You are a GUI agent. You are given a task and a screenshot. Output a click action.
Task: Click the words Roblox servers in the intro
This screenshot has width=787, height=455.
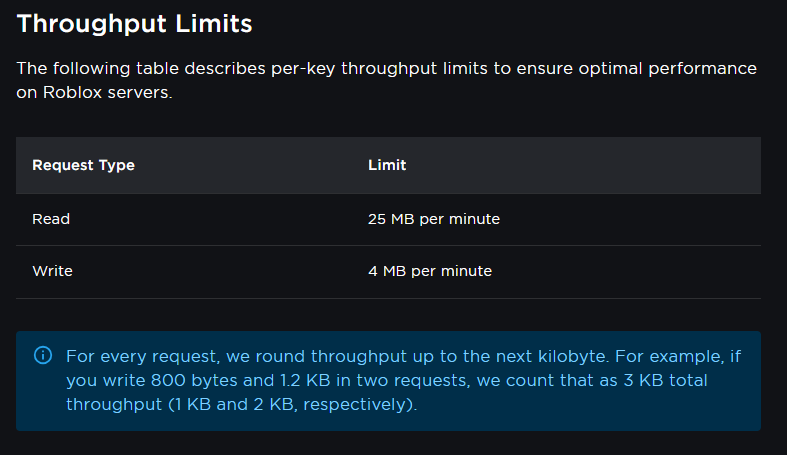coord(107,92)
